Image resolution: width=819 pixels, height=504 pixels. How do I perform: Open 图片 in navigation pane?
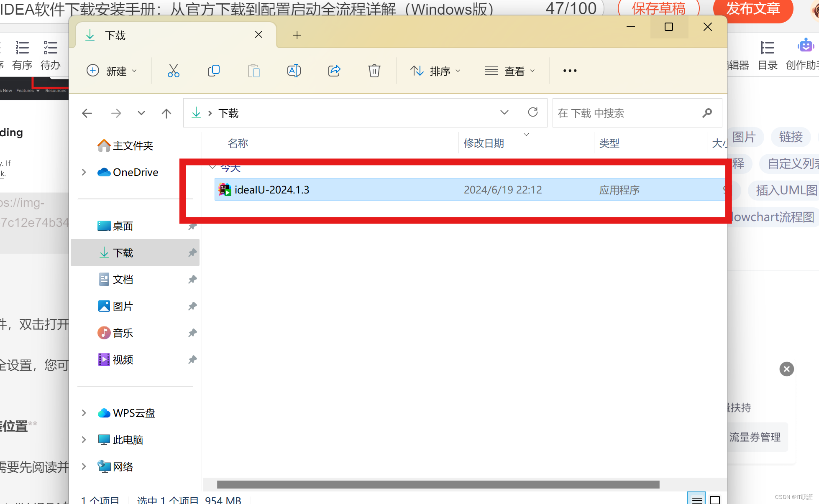(115, 306)
